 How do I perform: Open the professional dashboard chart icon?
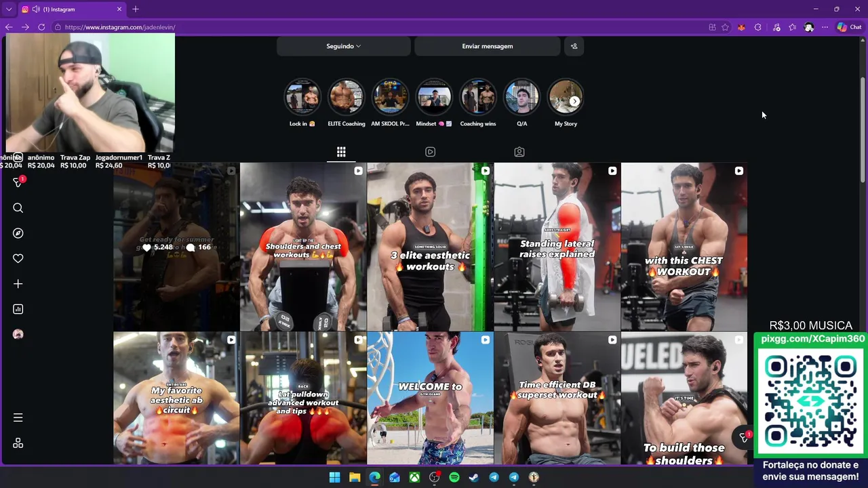click(18, 309)
